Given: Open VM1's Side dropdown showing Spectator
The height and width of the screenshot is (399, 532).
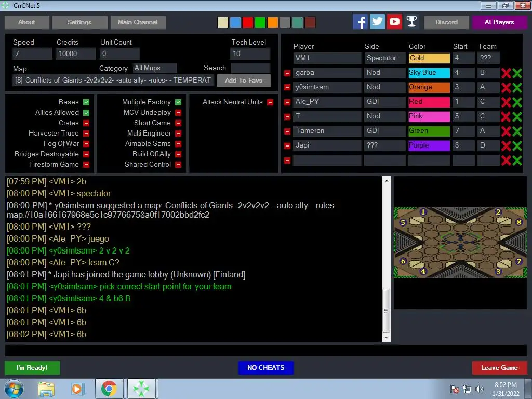Looking at the screenshot, I should point(385,58).
